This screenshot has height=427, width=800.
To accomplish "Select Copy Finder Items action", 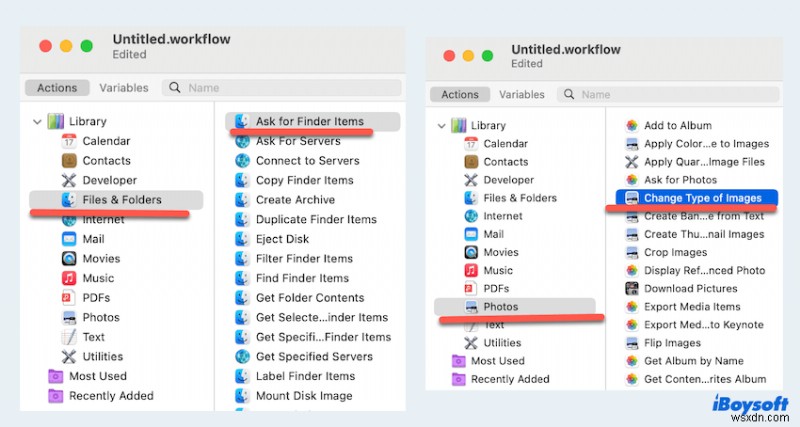I will 305,180.
